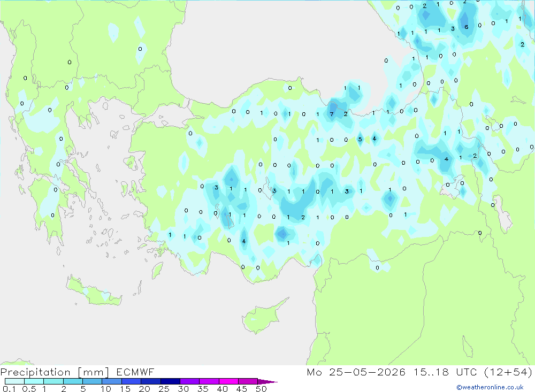Click the '40' legend scale label
Screen dimensions: 535x392
tap(223, 389)
